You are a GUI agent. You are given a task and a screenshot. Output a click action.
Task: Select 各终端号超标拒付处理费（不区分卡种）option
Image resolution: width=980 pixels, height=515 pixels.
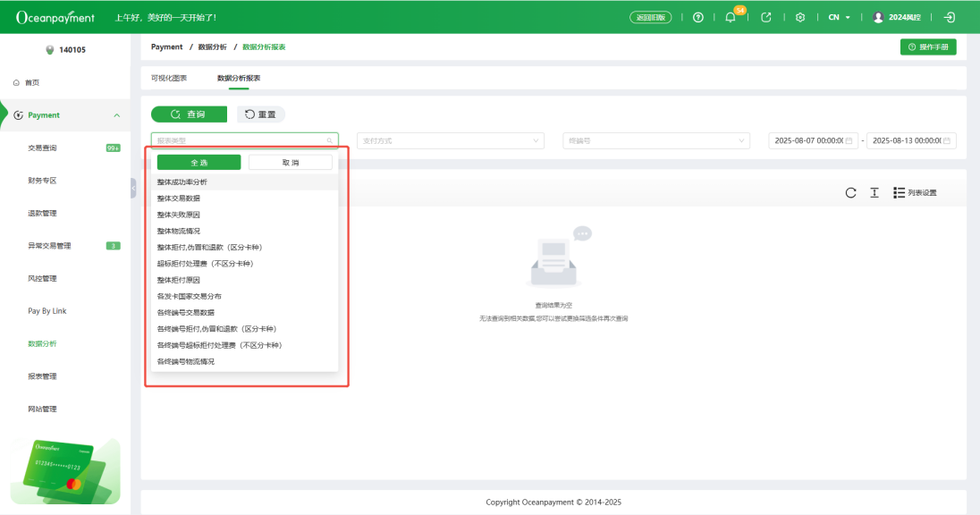(x=244, y=345)
